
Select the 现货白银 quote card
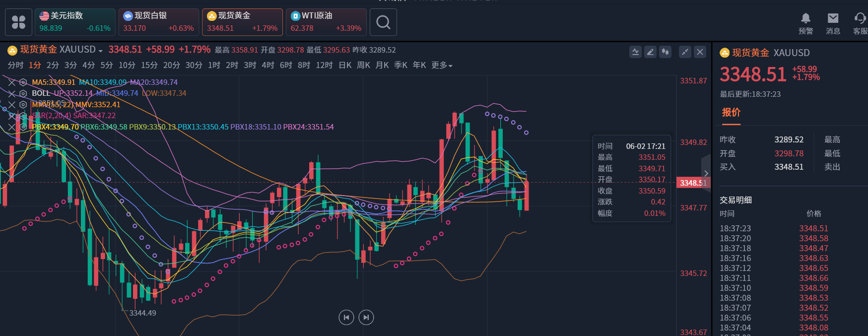[x=159, y=22]
